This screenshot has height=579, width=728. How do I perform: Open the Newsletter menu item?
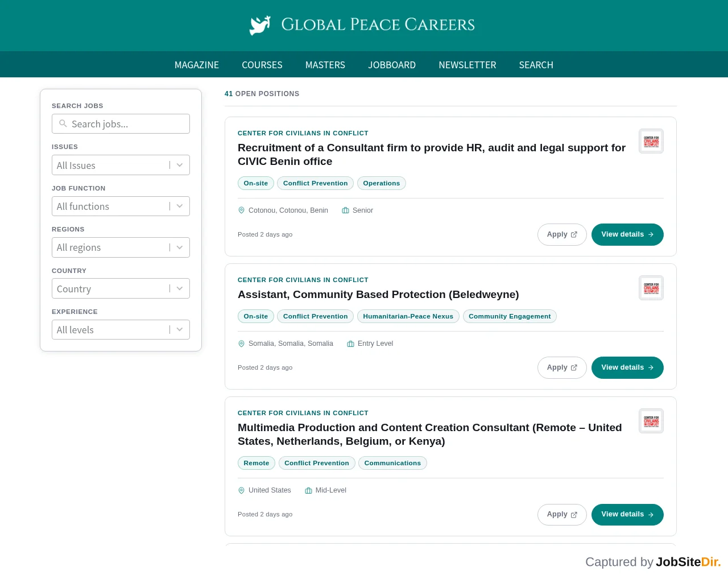coord(468,65)
